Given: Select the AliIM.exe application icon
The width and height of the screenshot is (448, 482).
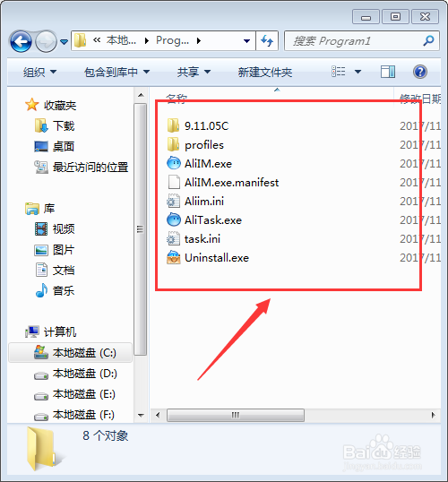Looking at the screenshot, I should (174, 164).
